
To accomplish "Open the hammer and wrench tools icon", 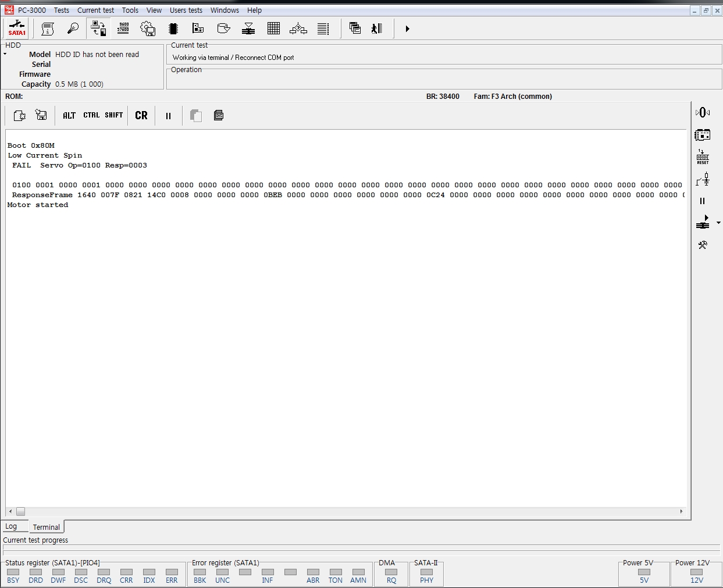I will (x=703, y=245).
